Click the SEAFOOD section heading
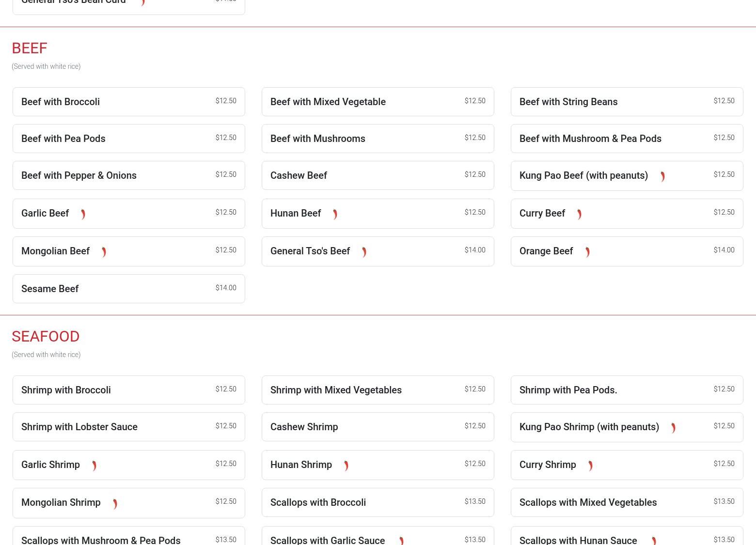Image resolution: width=756 pixels, height=545 pixels. tap(46, 336)
